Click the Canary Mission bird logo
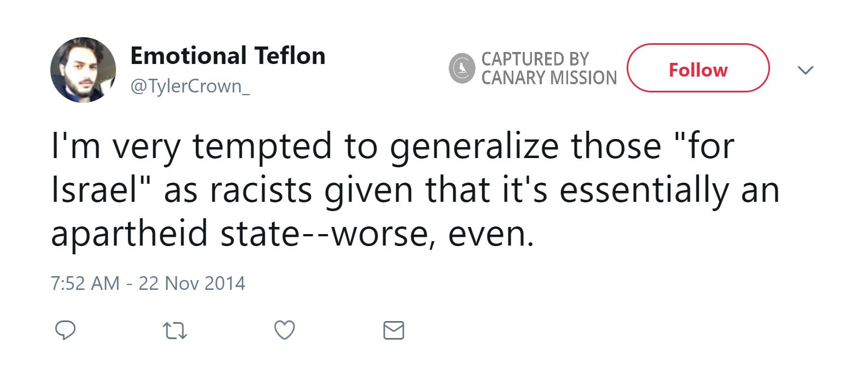 point(462,68)
